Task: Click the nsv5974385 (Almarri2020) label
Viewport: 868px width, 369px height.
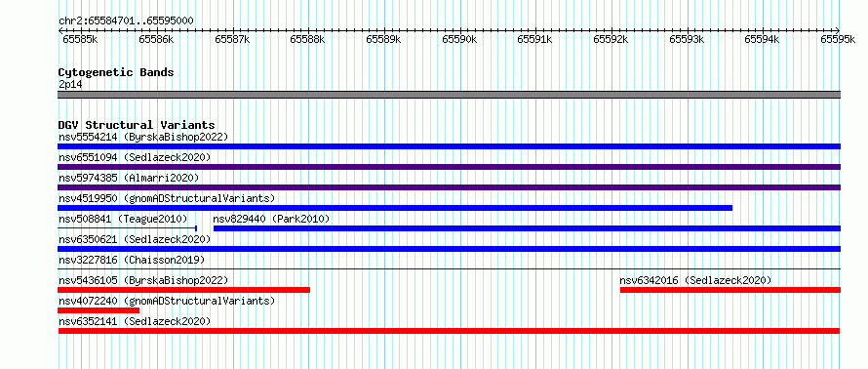Action: coord(129,178)
